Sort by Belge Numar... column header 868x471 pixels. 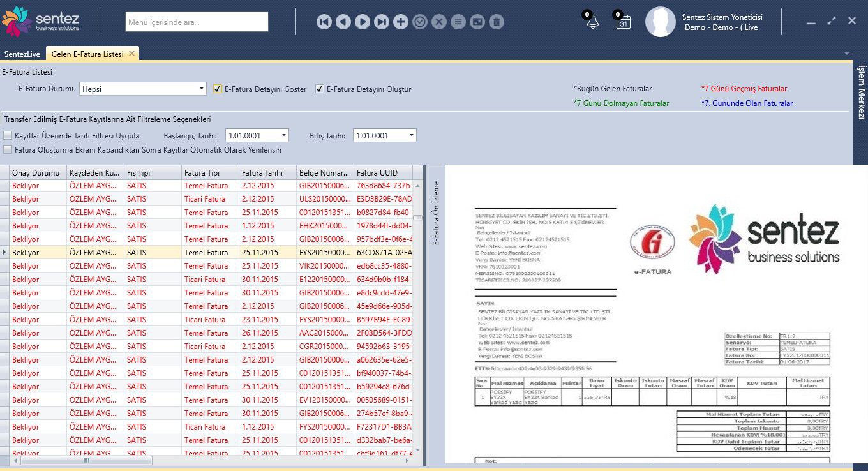325,173
